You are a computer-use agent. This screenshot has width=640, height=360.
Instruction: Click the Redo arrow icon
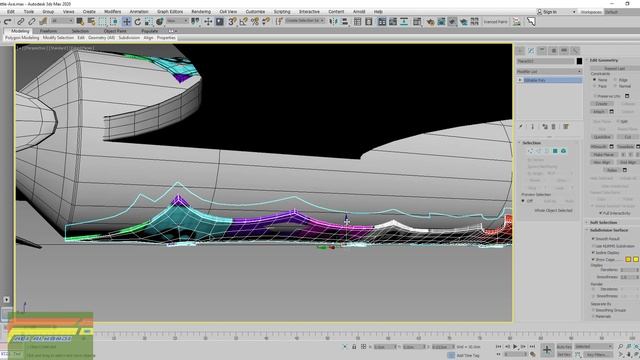point(7,22)
